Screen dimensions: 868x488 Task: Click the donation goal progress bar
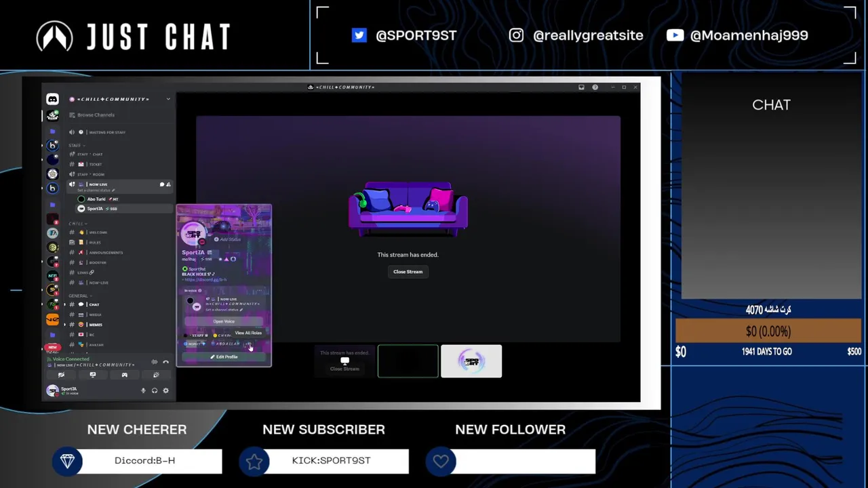tap(768, 331)
